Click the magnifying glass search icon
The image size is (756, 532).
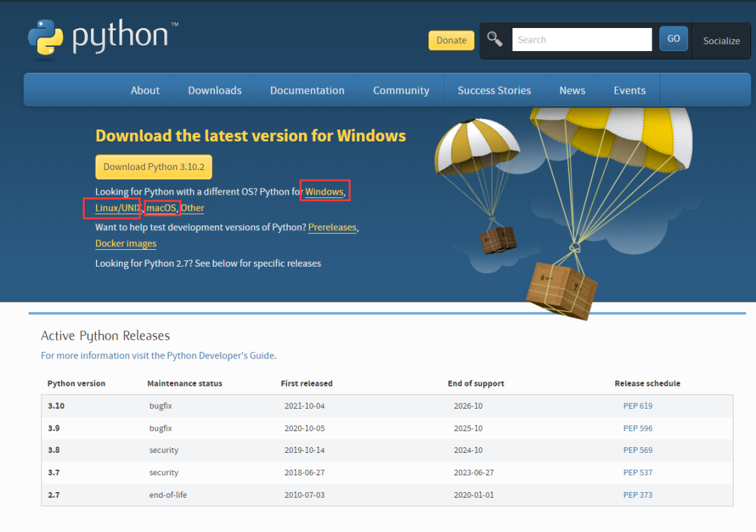[495, 39]
